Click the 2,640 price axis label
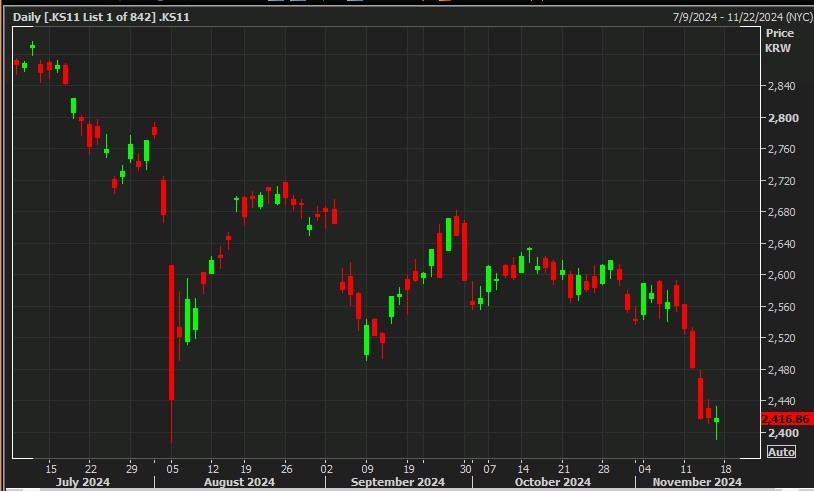 pos(781,244)
